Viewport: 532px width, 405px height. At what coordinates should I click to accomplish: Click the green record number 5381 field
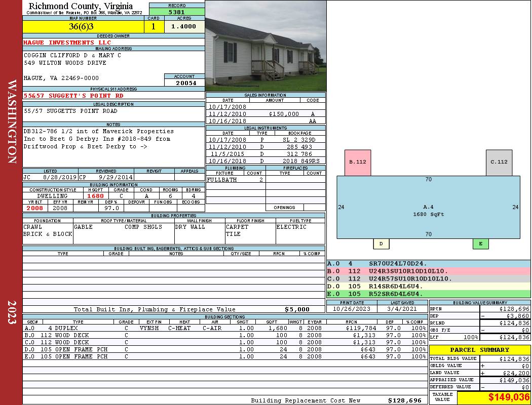coord(177,12)
